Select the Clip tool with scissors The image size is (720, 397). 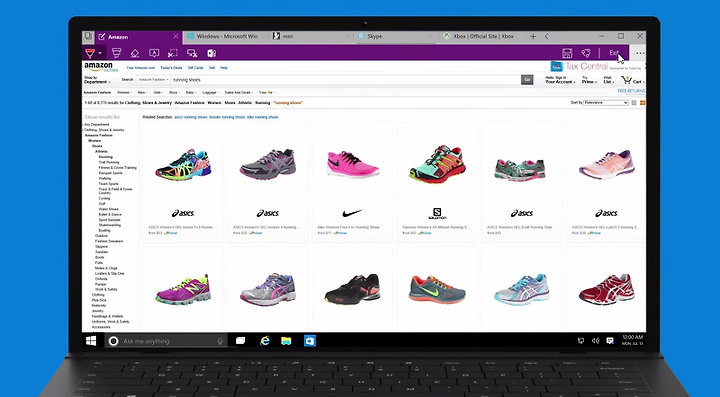click(x=173, y=54)
